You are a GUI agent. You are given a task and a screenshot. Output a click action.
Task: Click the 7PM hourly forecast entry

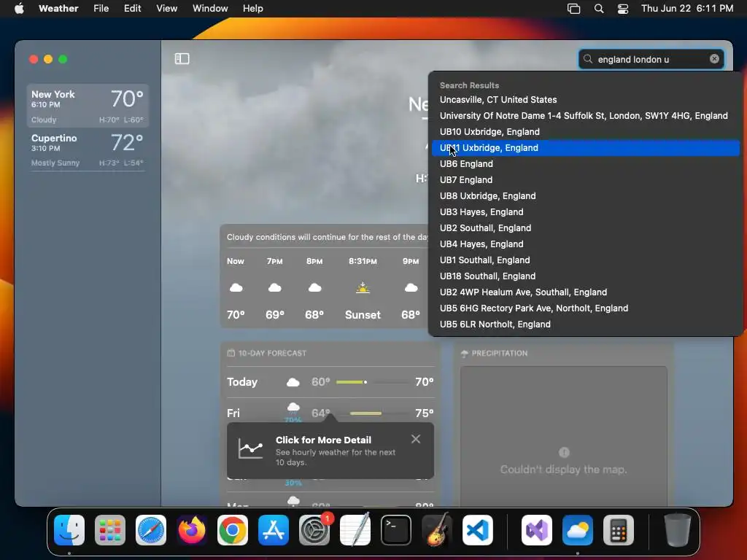pyautogui.click(x=274, y=288)
